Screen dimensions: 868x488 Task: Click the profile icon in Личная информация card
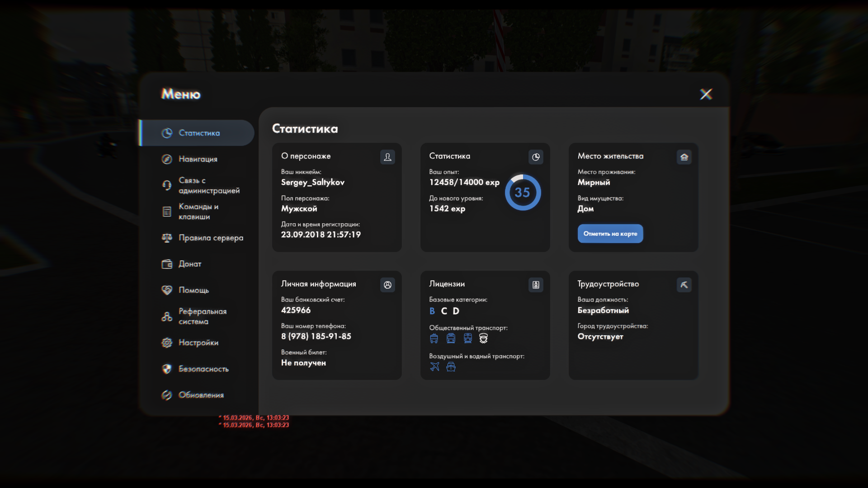point(387,285)
